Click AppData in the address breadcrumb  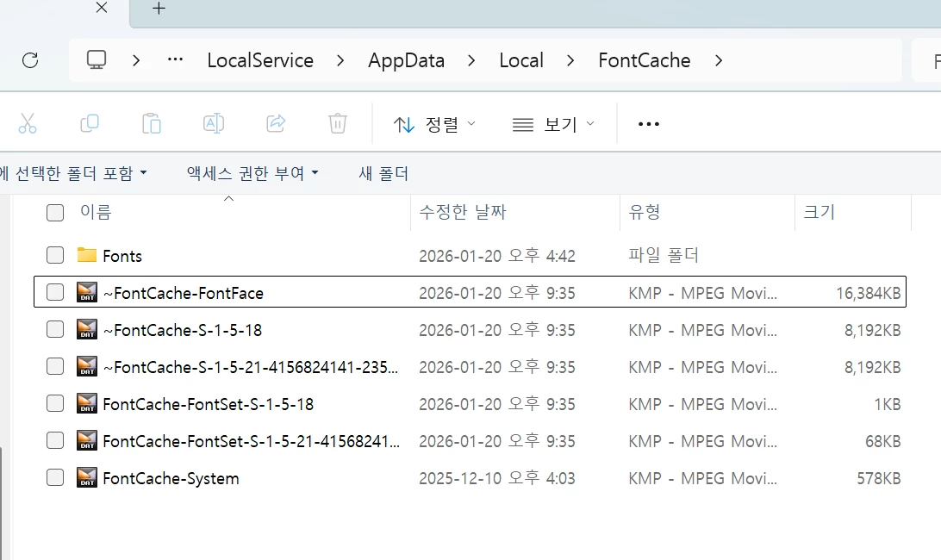406,60
